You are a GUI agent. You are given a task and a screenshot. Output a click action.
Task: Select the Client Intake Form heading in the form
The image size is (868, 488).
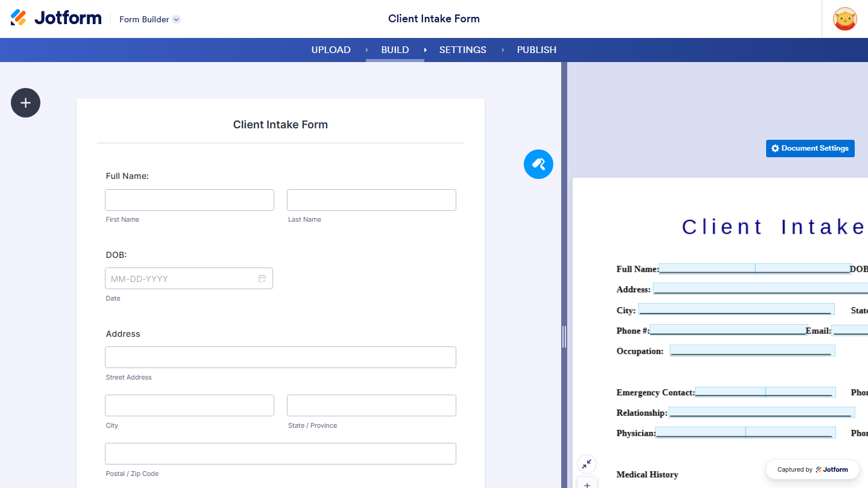click(x=280, y=125)
